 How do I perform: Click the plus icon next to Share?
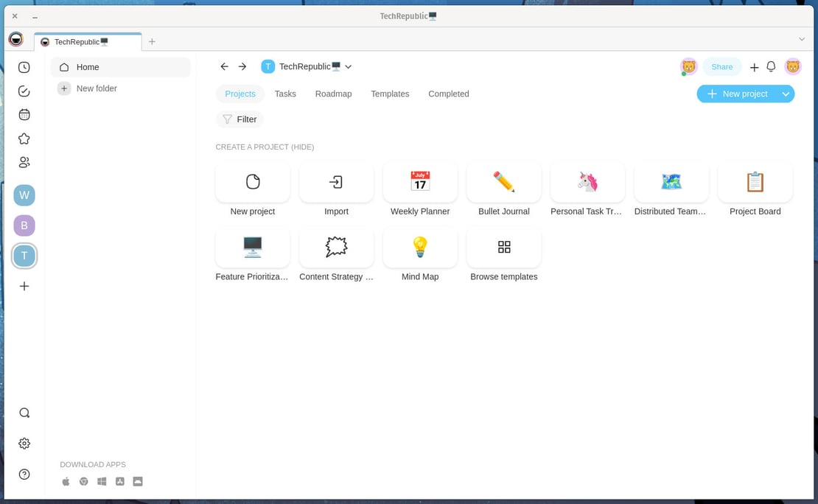(x=754, y=67)
